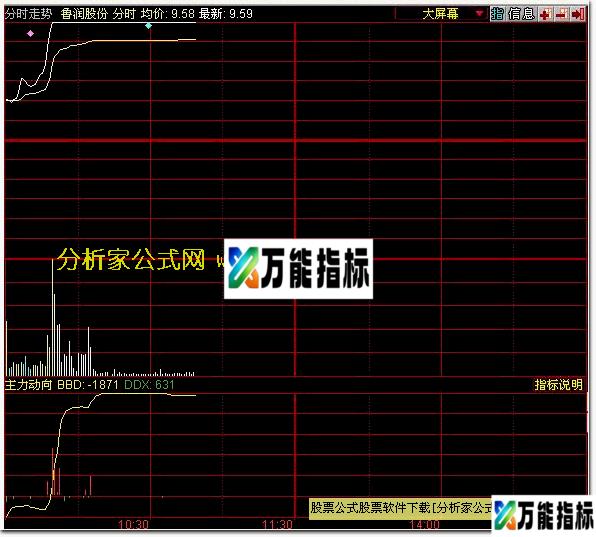Click the 10:30 time axis label
Viewport: 596px width, 537px height.
[x=133, y=525]
